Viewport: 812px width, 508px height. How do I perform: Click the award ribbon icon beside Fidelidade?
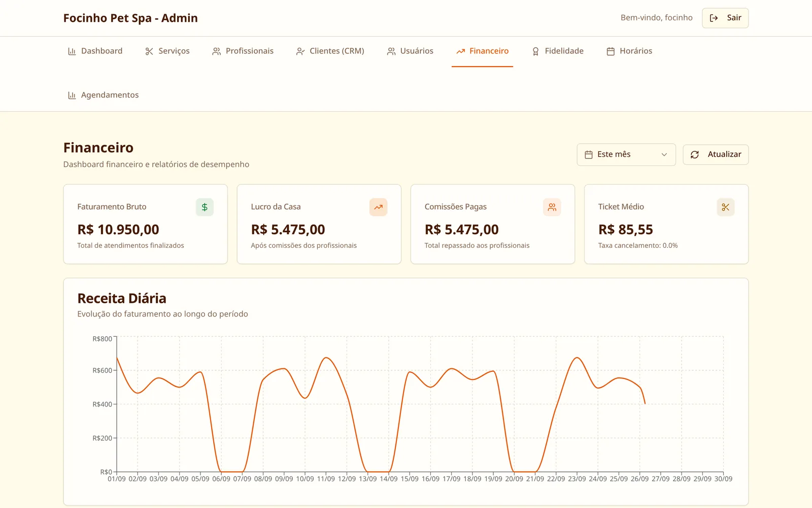(x=535, y=51)
